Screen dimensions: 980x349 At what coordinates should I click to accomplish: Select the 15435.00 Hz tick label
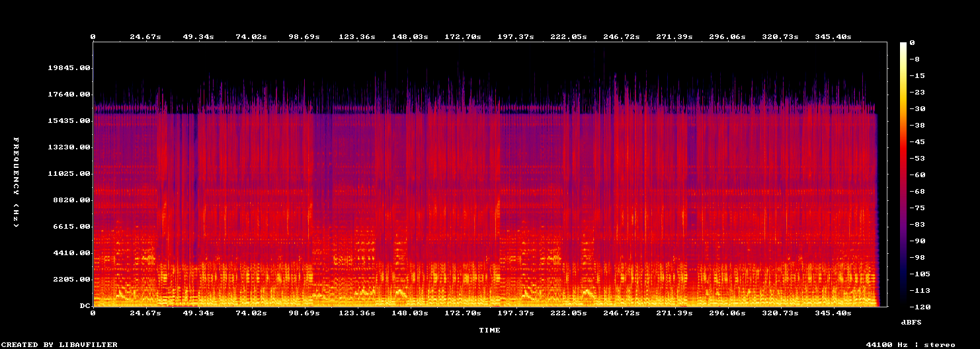[69, 121]
